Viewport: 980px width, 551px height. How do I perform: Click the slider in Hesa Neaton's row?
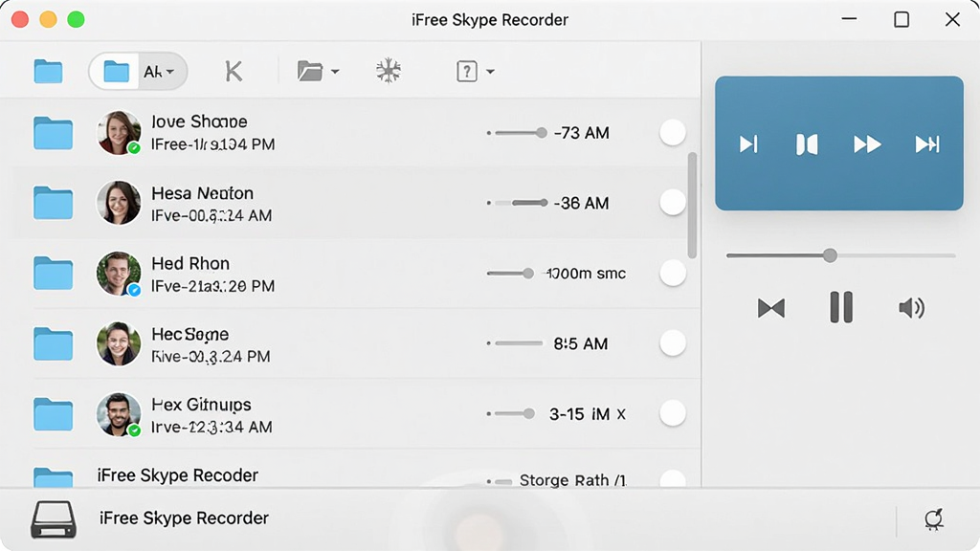[517, 203]
